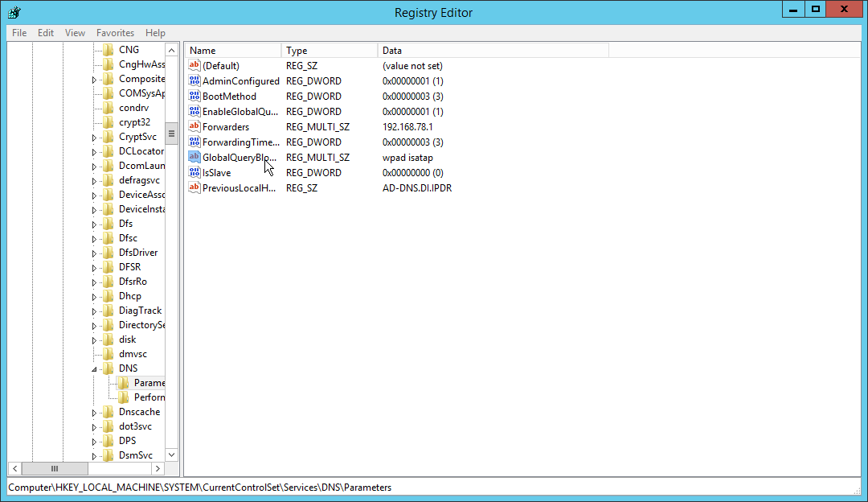Click tree scrollbar down arrow

(172, 455)
